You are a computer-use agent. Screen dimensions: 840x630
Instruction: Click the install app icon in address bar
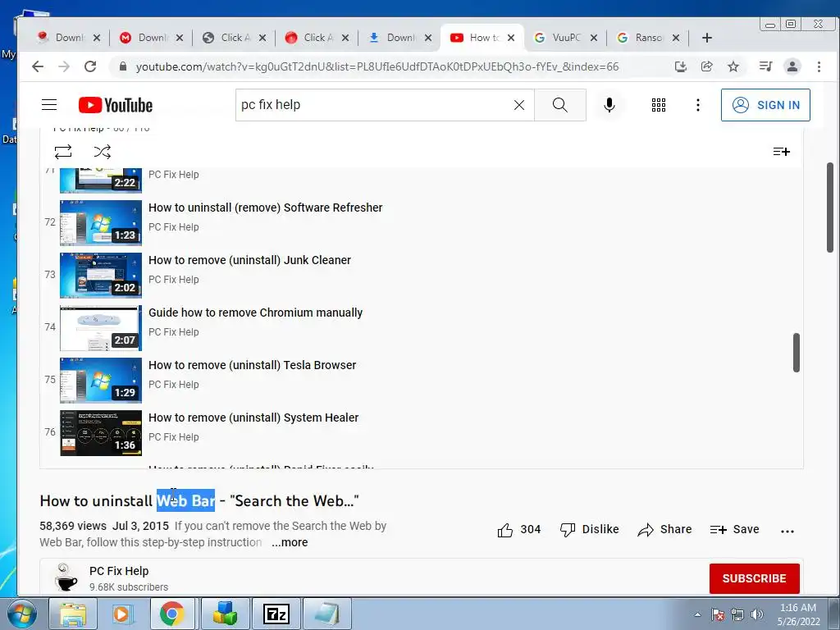680,66
